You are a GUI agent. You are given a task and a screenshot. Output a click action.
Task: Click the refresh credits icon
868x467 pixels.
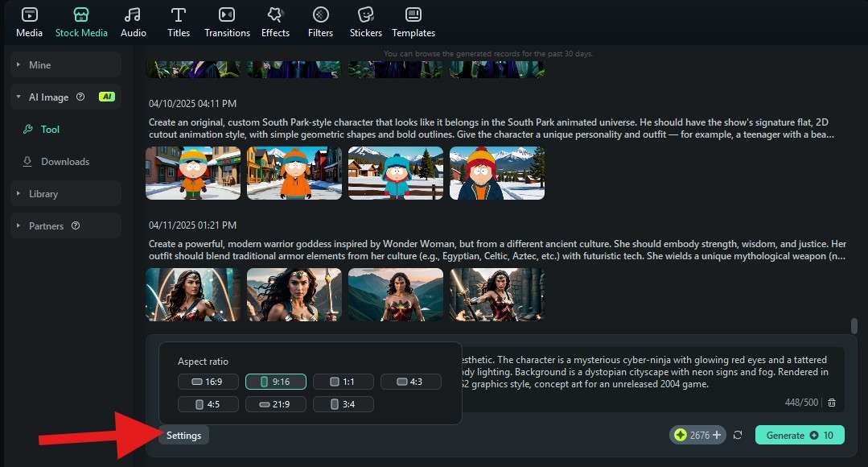coord(738,436)
